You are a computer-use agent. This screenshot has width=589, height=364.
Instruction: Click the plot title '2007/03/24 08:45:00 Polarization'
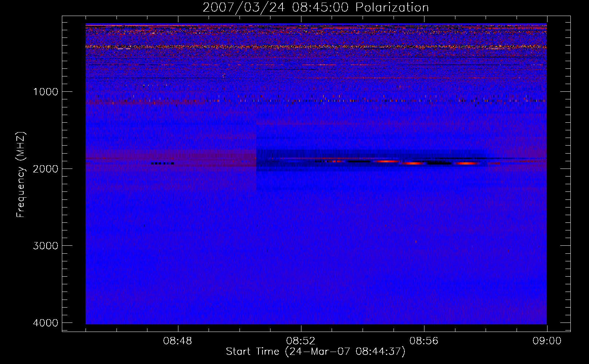pyautogui.click(x=316, y=8)
